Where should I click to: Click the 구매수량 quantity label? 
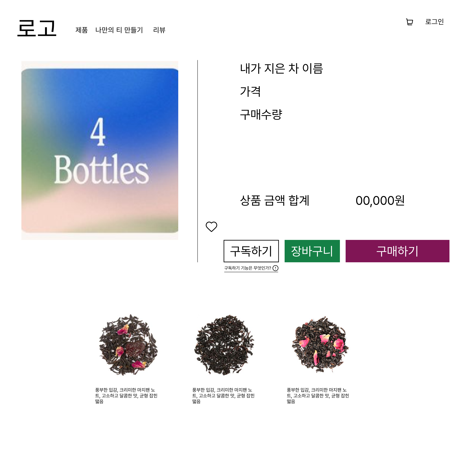pos(261,114)
